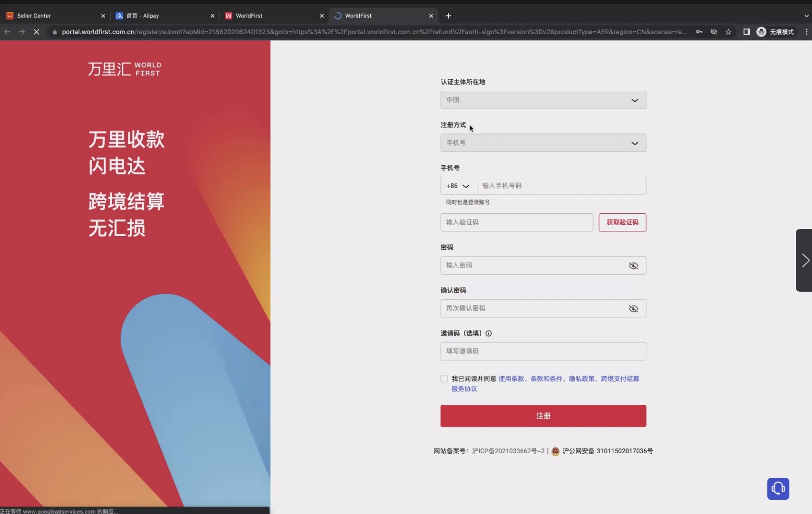The height and width of the screenshot is (514, 812).
Task: Click the 获取验证码 button
Action: pos(622,222)
